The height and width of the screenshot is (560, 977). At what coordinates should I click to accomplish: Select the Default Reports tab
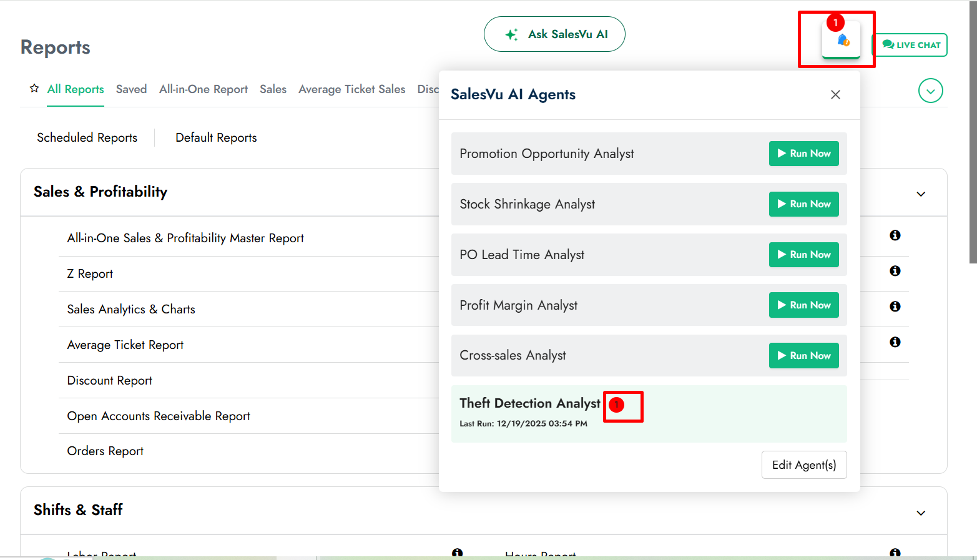pos(216,138)
